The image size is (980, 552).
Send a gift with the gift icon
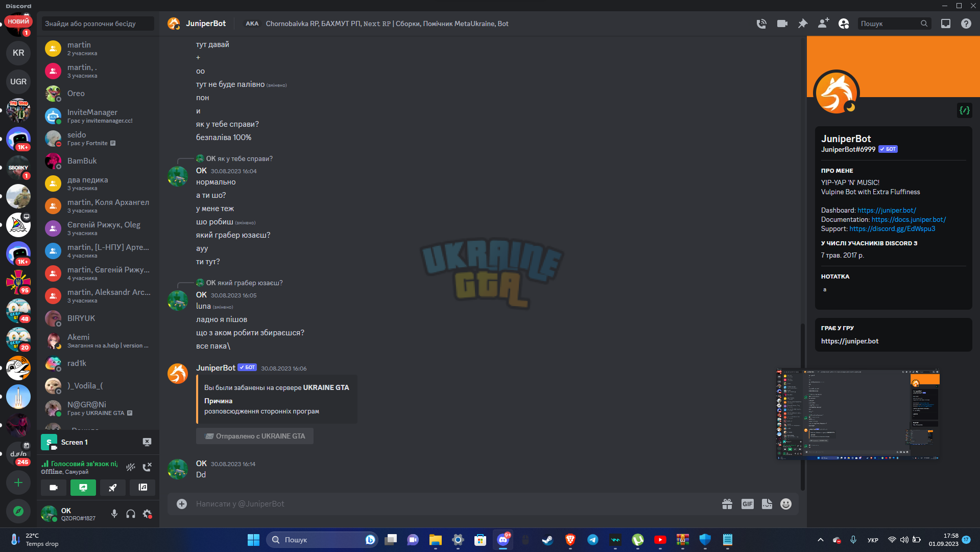pyautogui.click(x=727, y=504)
